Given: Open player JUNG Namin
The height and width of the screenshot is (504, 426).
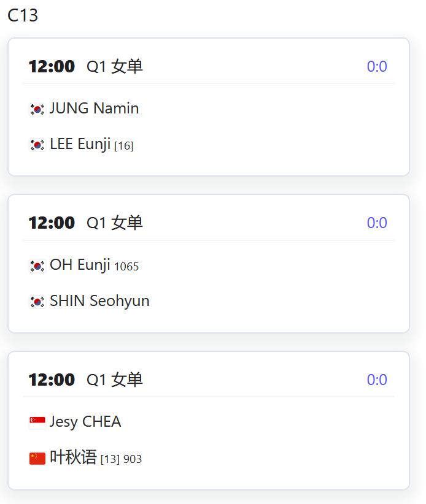Looking at the screenshot, I should [95, 109].
